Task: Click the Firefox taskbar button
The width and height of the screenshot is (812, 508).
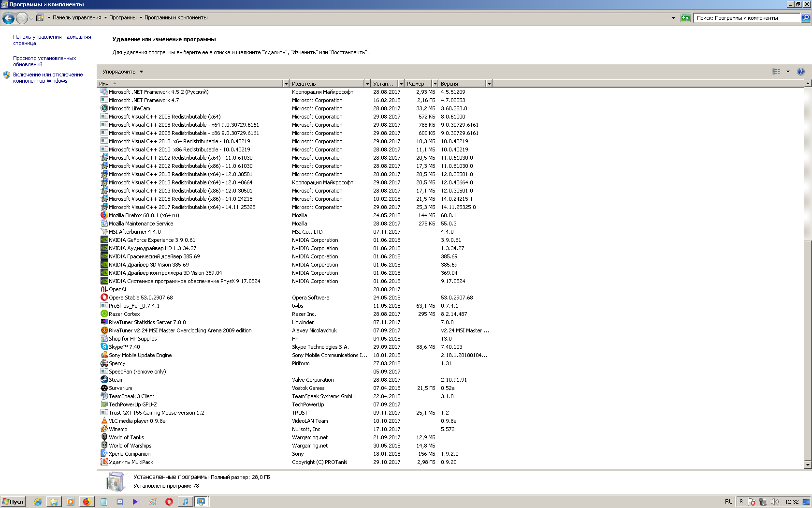Action: [x=87, y=502]
